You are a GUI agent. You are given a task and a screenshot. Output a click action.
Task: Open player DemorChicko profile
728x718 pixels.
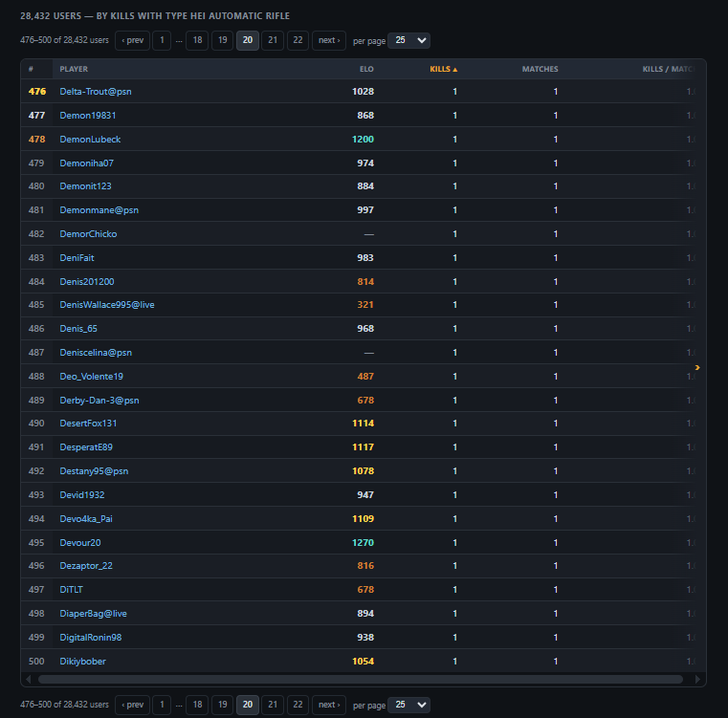(x=88, y=234)
